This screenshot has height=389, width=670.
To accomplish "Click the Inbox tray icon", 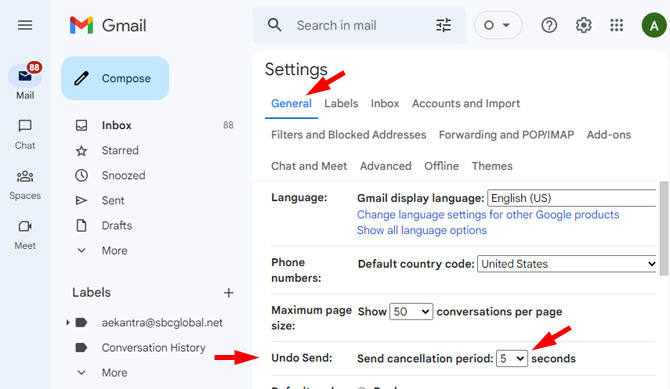I will pyautogui.click(x=81, y=125).
